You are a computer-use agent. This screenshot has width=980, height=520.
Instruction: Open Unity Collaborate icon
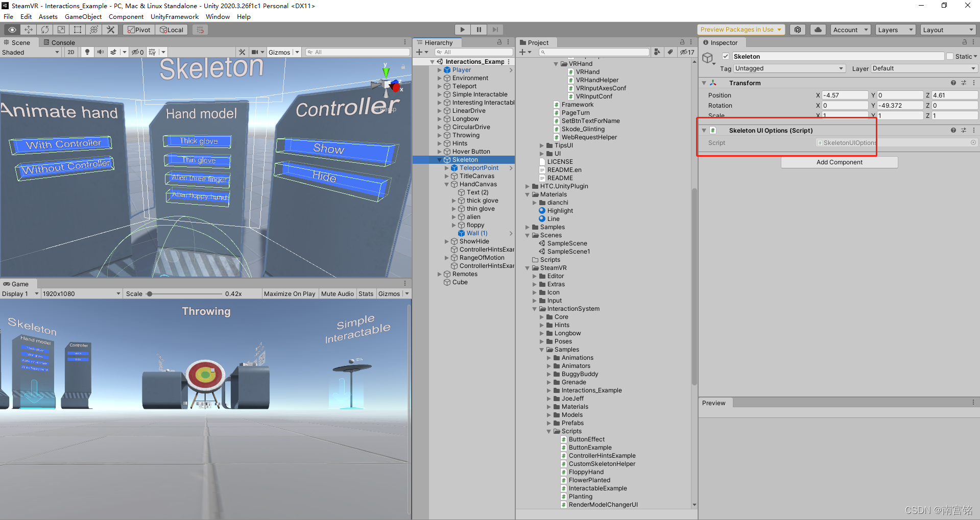click(798, 30)
